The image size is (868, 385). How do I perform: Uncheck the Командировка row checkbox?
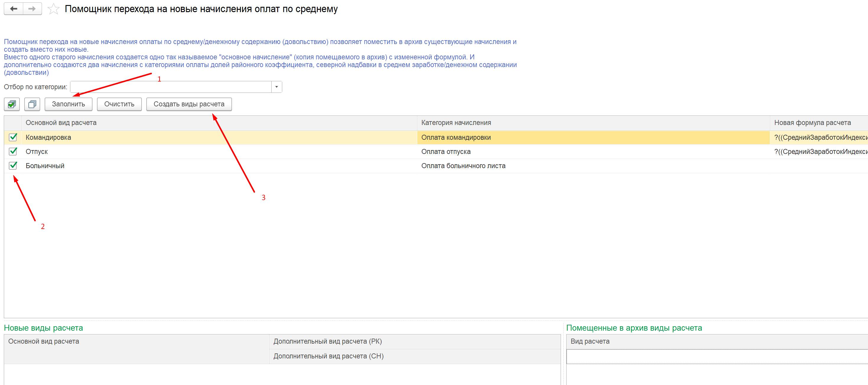pos(13,137)
